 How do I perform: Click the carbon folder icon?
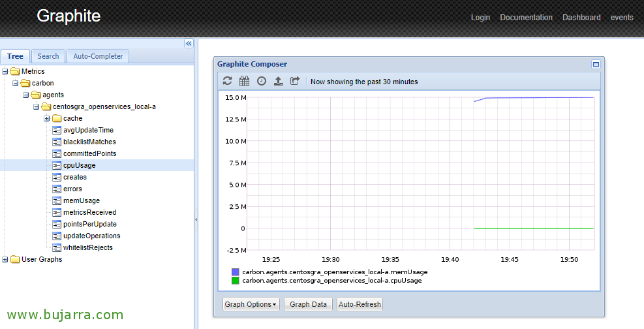point(25,83)
